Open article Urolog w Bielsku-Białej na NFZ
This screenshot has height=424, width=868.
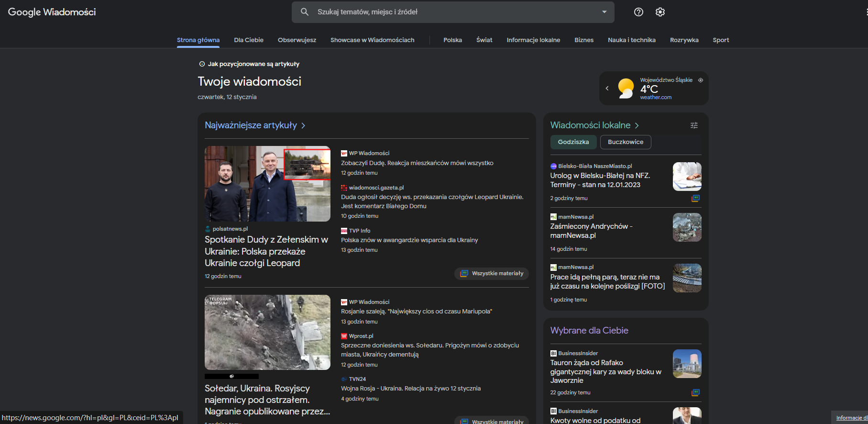click(x=600, y=180)
